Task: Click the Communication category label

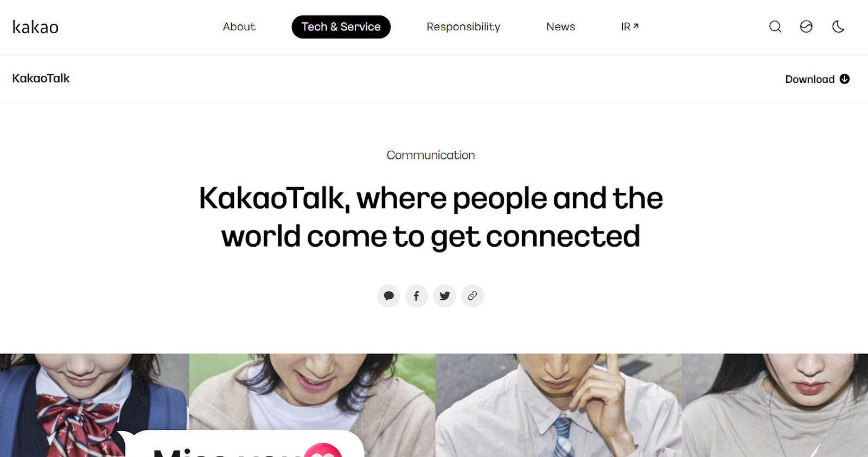Action: coord(431,155)
